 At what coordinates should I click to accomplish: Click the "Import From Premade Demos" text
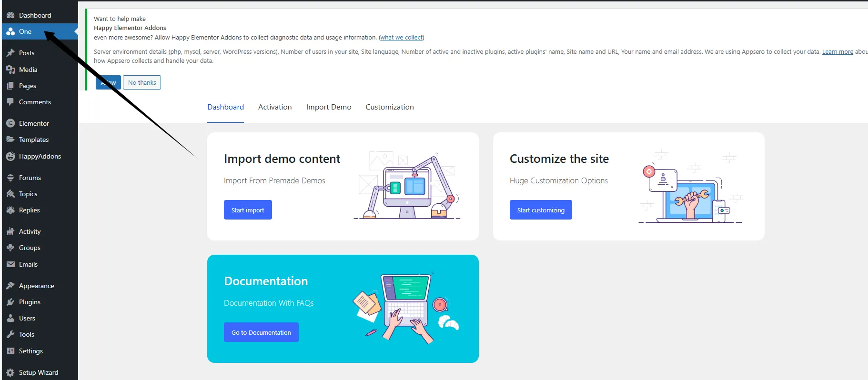tap(274, 180)
